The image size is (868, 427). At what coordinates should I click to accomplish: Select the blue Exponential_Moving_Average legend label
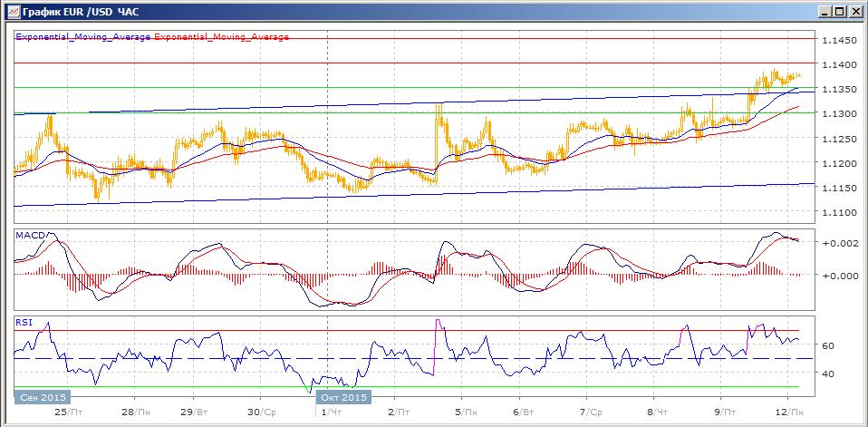coord(84,37)
